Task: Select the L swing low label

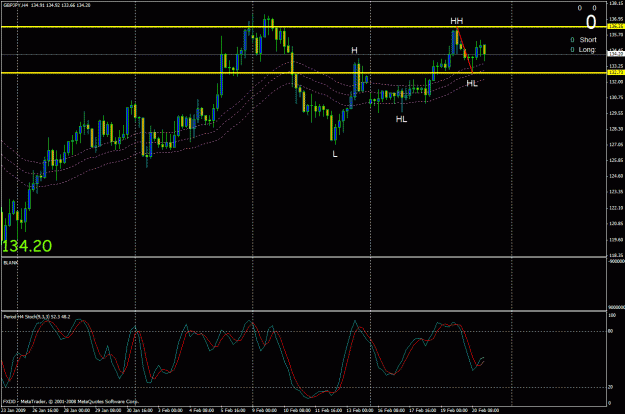Action: pyautogui.click(x=335, y=154)
